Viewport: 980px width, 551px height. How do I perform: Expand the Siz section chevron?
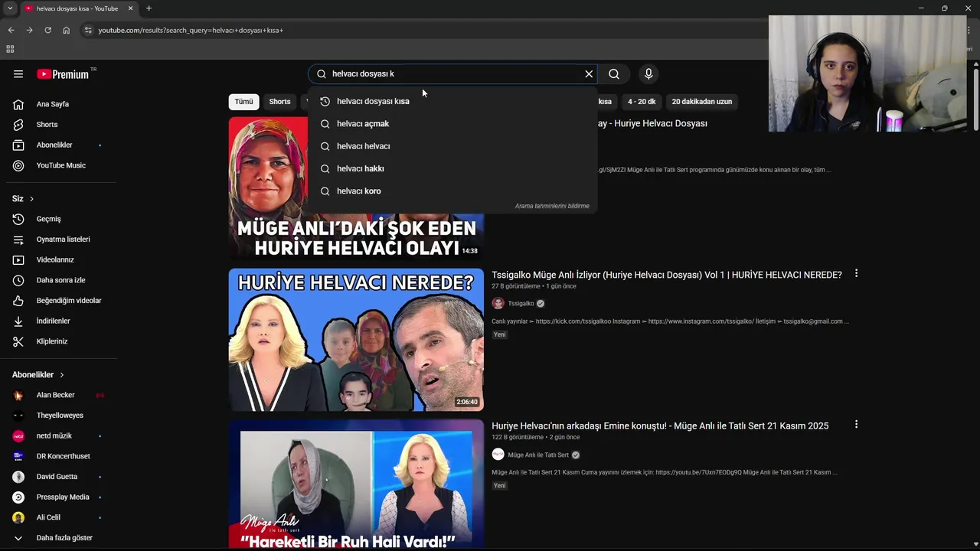pyautogui.click(x=31, y=199)
